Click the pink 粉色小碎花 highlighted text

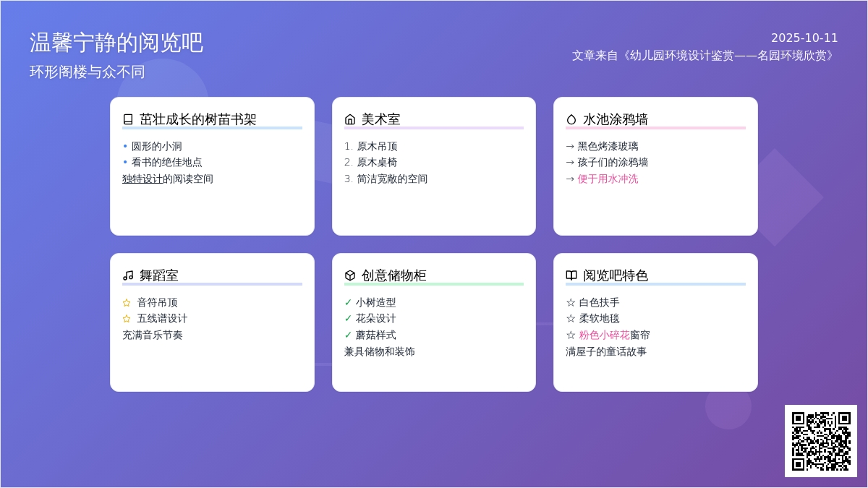(604, 335)
